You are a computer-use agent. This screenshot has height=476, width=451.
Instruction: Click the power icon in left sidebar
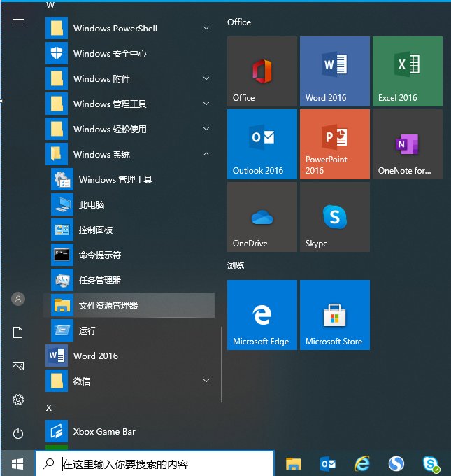18,433
